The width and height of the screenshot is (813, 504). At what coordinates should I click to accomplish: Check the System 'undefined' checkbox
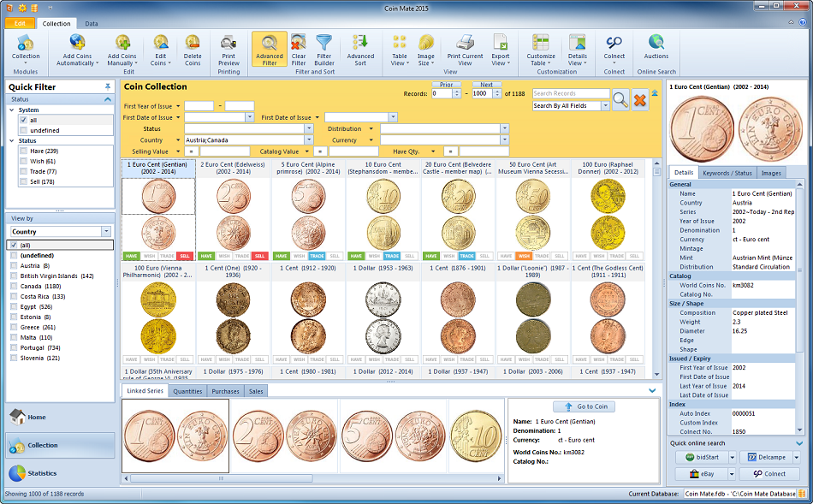(23, 130)
